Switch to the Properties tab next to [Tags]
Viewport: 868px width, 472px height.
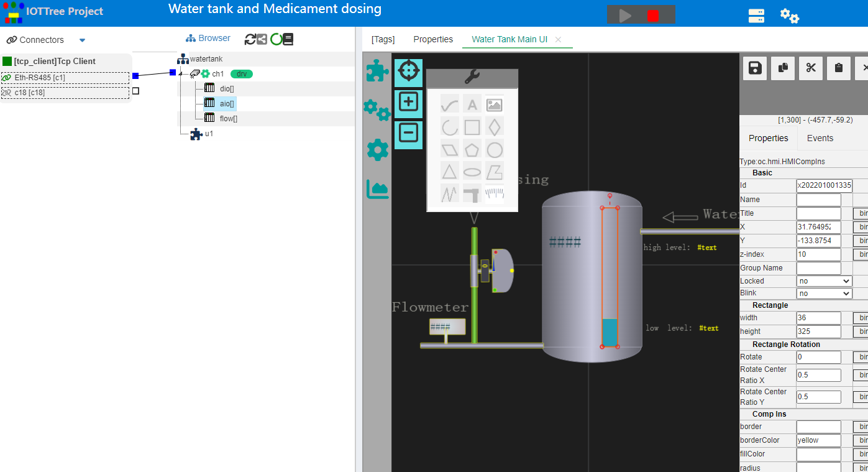[x=433, y=39]
